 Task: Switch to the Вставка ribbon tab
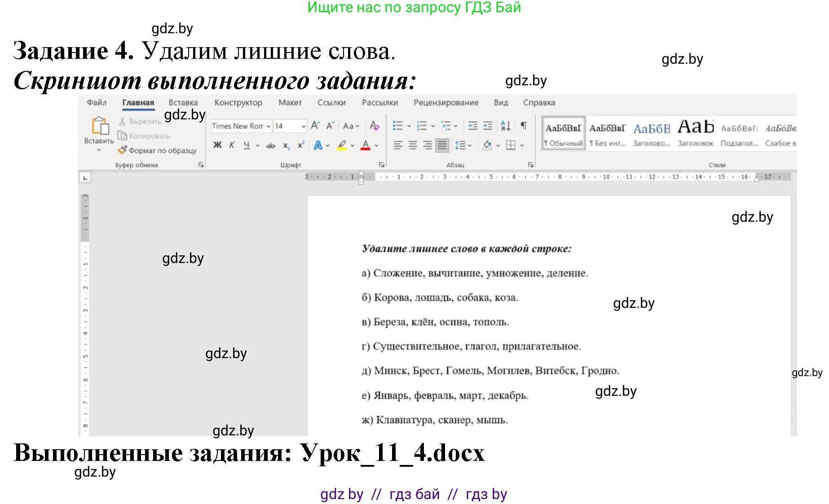click(182, 102)
